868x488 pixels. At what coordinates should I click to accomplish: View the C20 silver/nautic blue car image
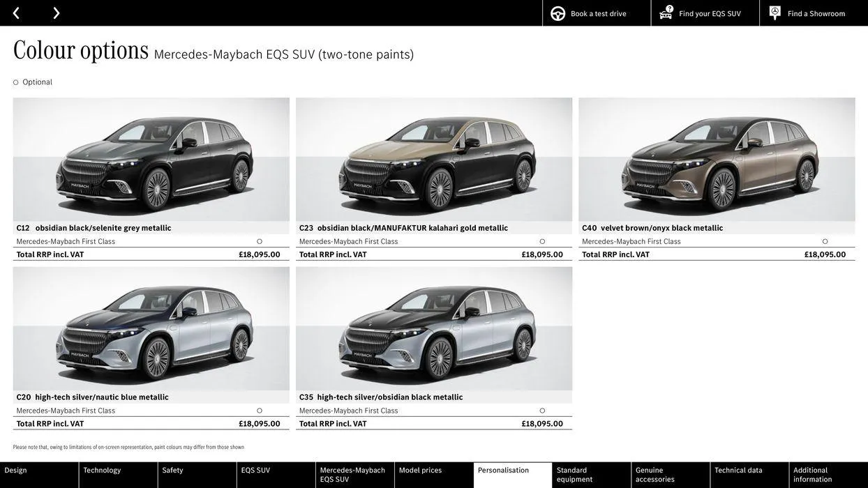[151, 329]
